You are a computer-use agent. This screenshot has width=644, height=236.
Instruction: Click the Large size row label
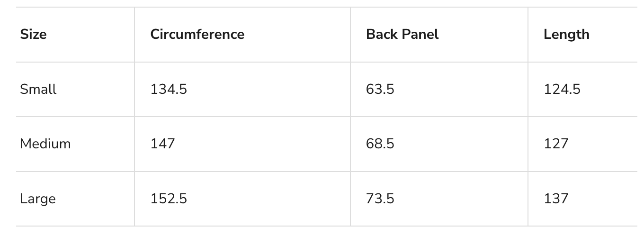[37, 199]
